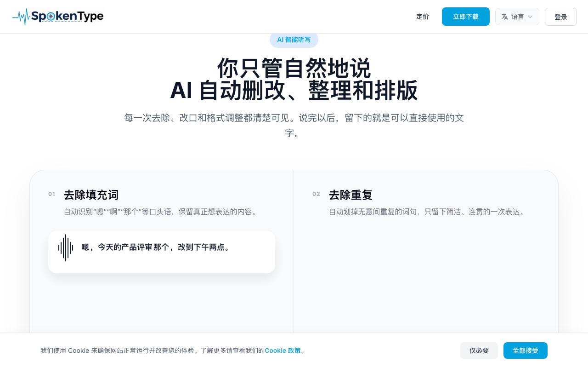
Task: Click the headline 你只管自然地说
Action: (x=294, y=68)
